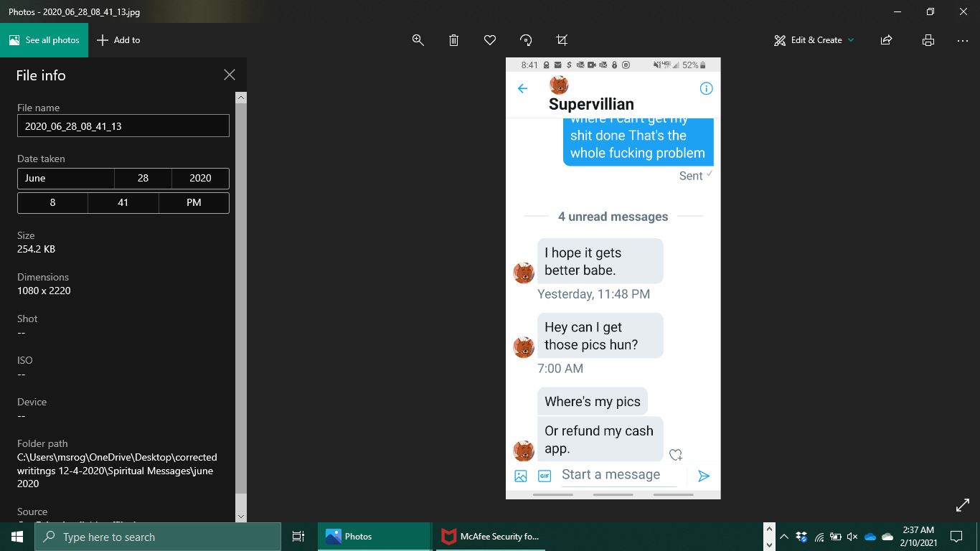This screenshot has width=980, height=551.
Task: Print the photo using printer icon
Action: (928, 40)
